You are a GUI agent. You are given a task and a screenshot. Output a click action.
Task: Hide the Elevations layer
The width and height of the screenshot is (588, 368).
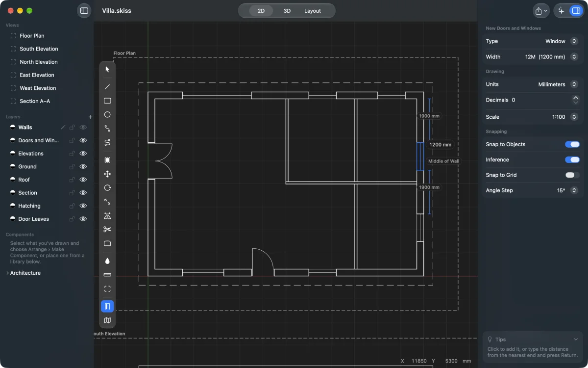click(83, 154)
